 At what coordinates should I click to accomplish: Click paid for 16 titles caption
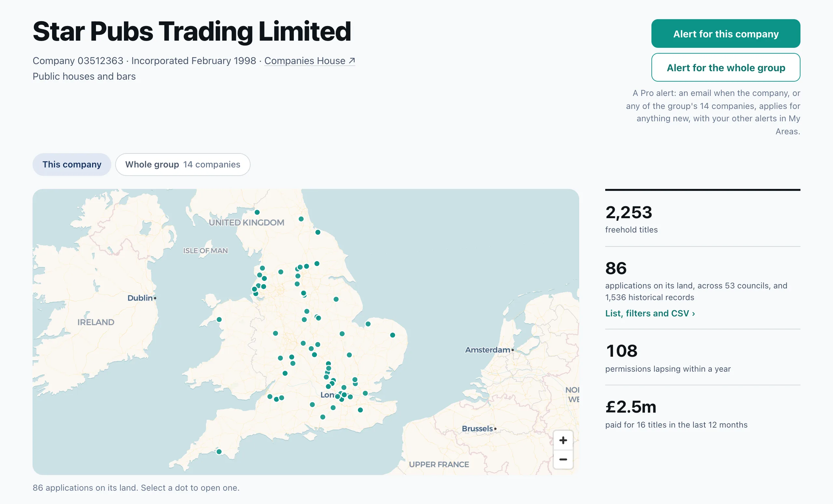click(x=676, y=425)
